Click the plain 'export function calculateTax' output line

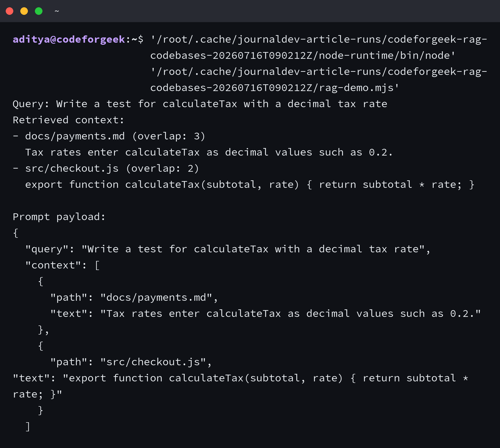pyautogui.click(x=250, y=184)
